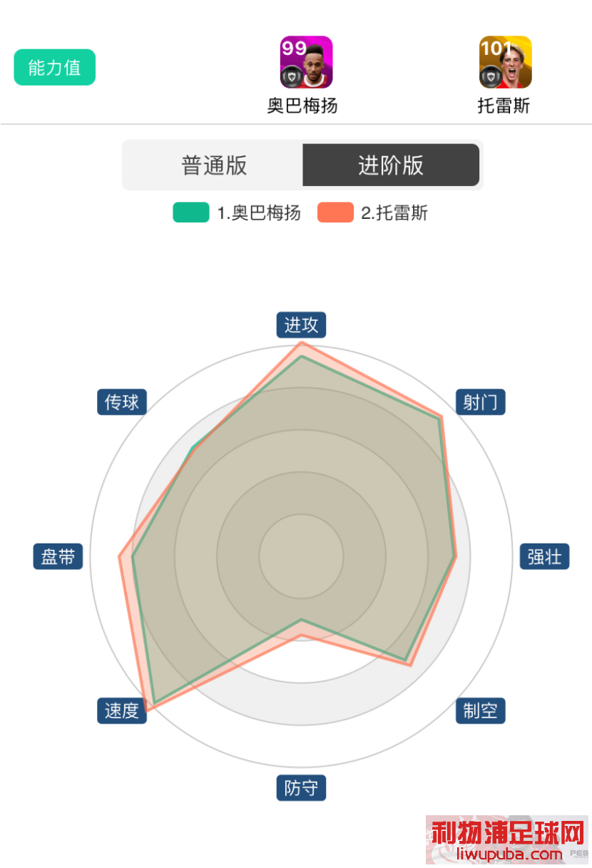Screen dimensions: 592x868
Task: Click the 1.奥巴梅扬 legend text
Action: [x=259, y=213]
